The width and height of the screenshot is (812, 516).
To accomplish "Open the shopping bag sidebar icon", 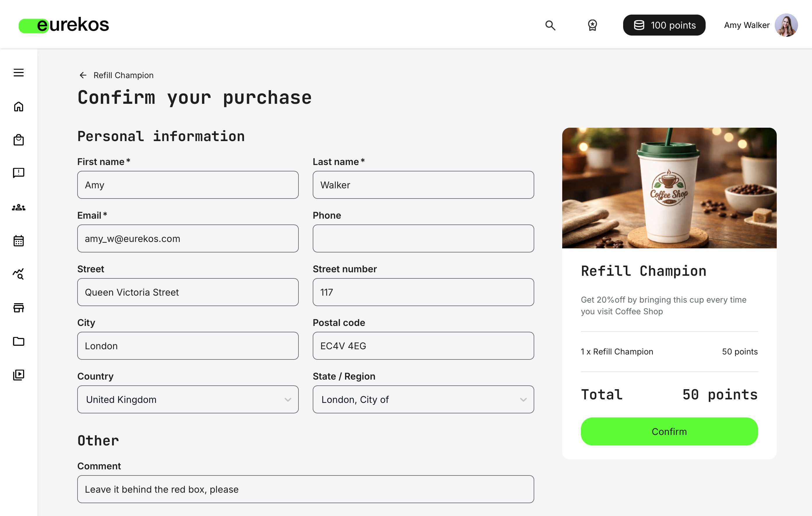I will pyautogui.click(x=19, y=140).
